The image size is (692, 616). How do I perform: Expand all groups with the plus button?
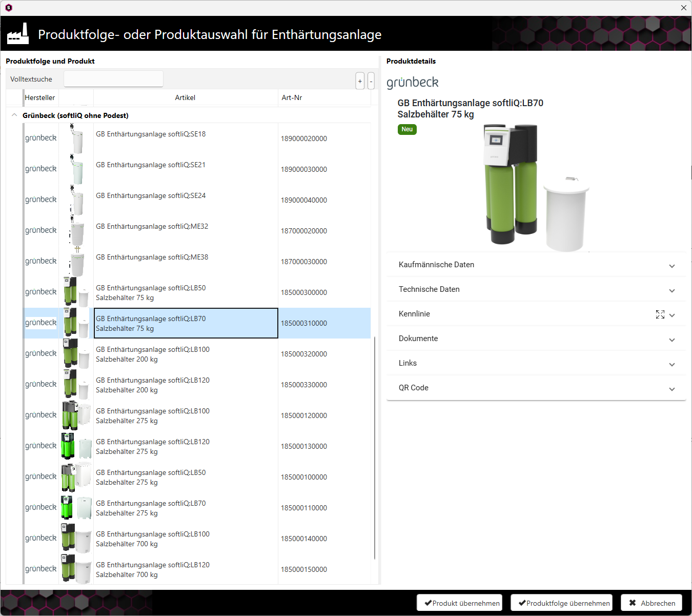(x=360, y=81)
